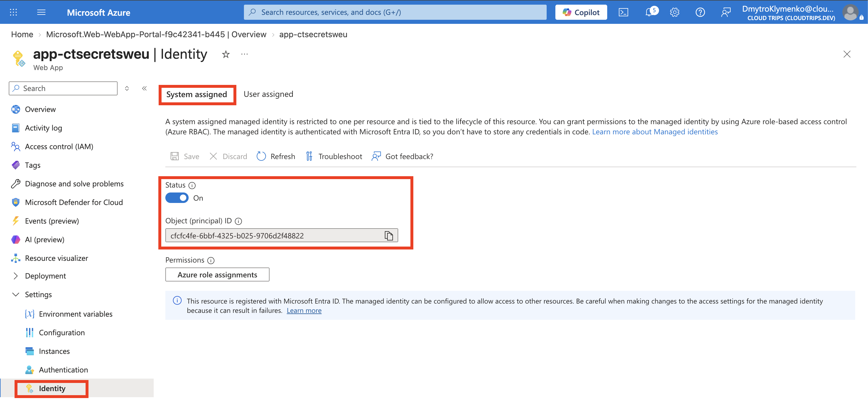This screenshot has width=868, height=403.
Task: Click Got feedback? in the toolbar
Action: pos(402,156)
